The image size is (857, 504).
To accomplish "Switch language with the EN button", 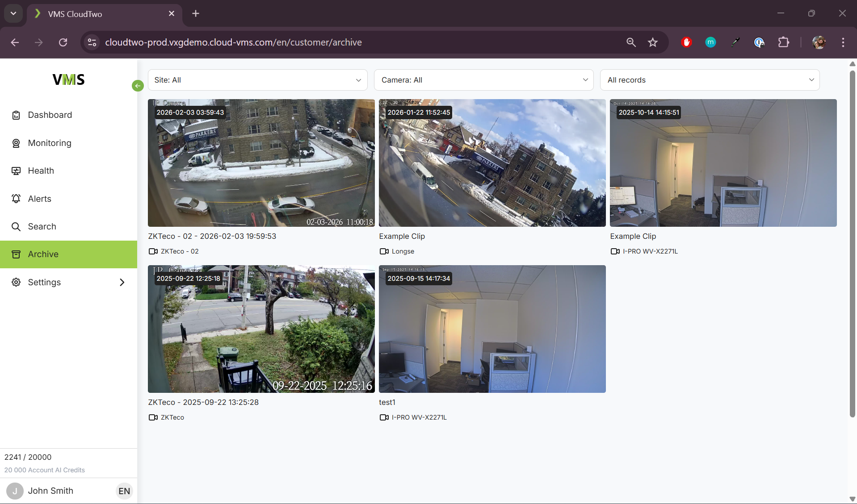I will point(124,491).
